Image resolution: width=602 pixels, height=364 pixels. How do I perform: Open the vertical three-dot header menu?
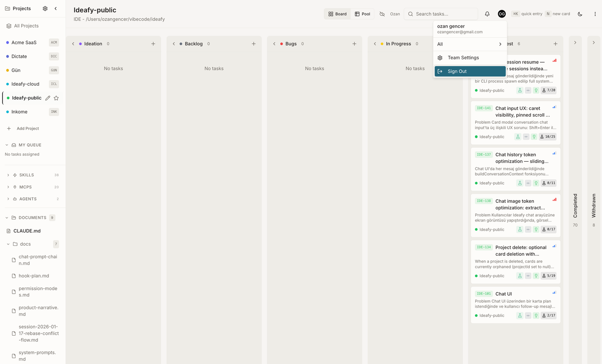[x=595, y=14]
